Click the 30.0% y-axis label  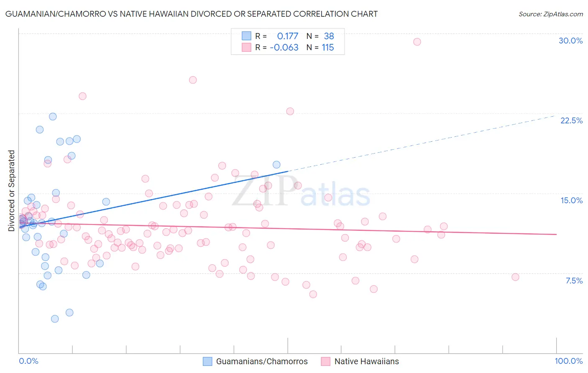coord(570,41)
